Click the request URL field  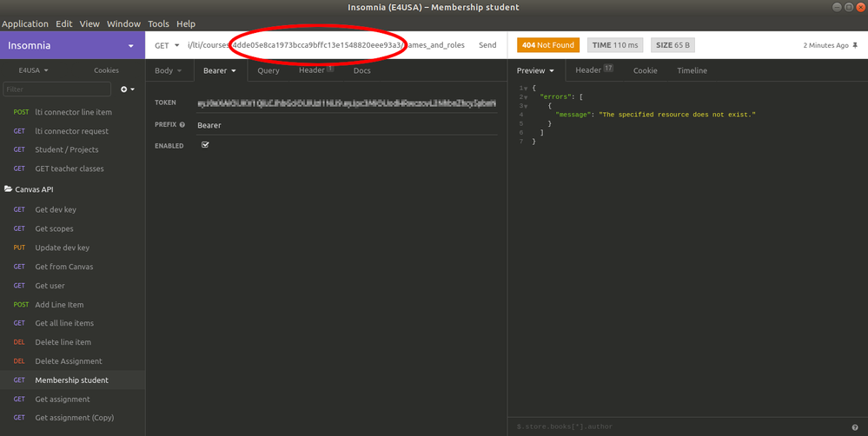coord(326,45)
